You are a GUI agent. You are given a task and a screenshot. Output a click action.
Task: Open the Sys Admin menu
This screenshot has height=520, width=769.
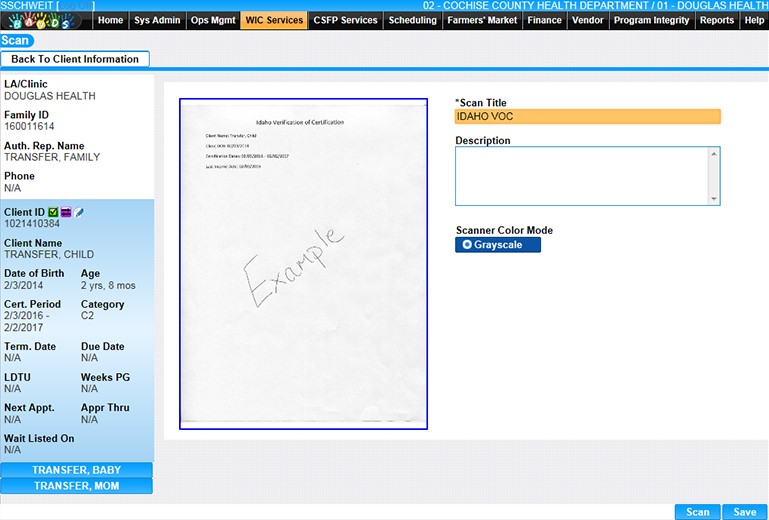158,20
